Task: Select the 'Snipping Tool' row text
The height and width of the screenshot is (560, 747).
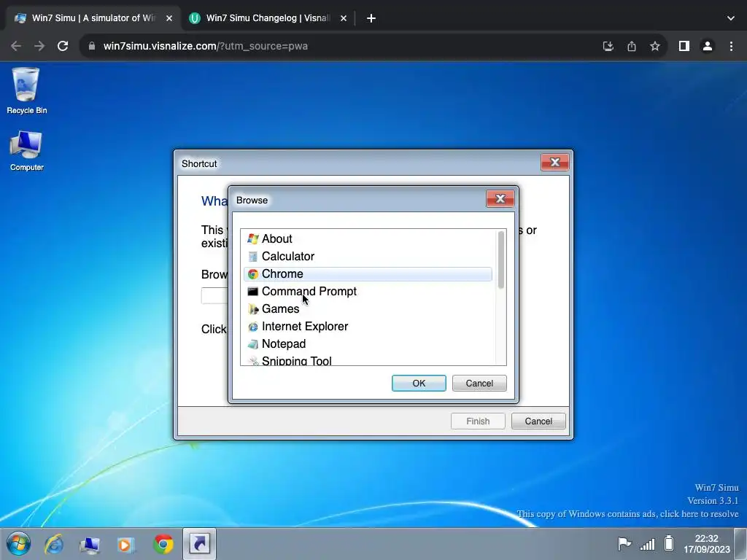Action: click(x=296, y=361)
